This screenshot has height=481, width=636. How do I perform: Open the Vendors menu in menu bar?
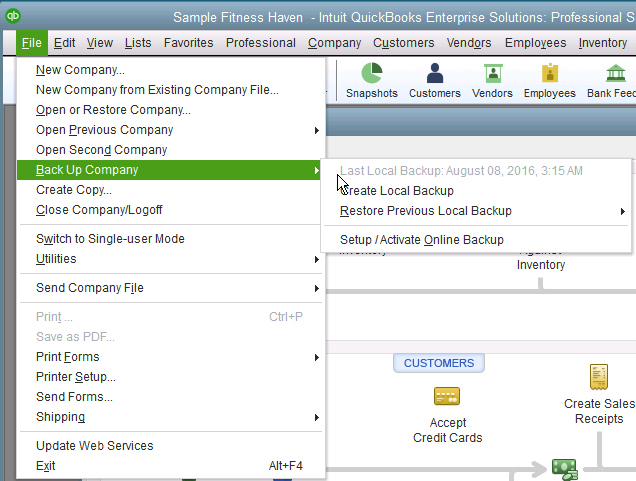coord(469,43)
